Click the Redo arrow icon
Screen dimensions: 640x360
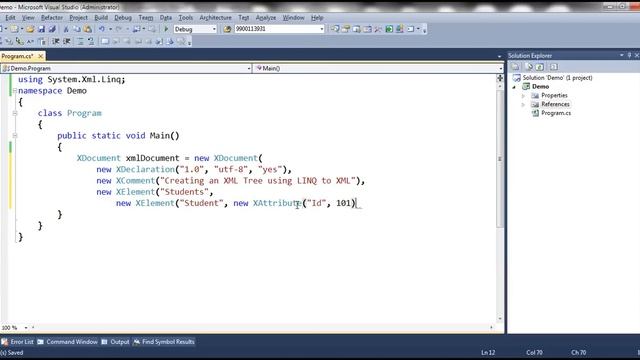(119, 29)
